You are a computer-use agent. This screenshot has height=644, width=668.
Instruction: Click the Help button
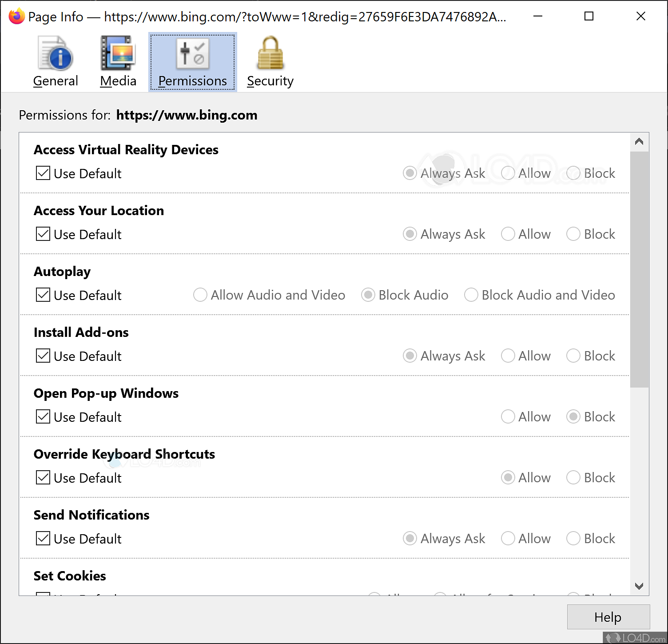tap(608, 617)
